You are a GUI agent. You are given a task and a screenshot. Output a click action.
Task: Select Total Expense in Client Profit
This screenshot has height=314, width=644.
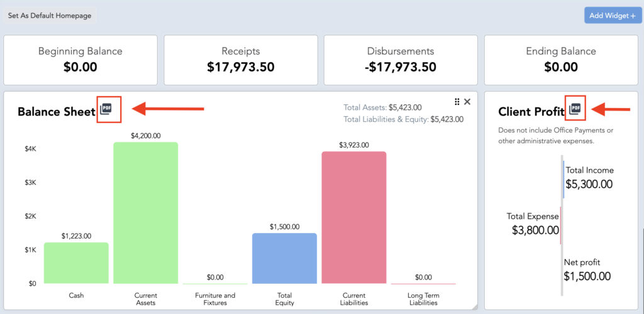(x=533, y=224)
